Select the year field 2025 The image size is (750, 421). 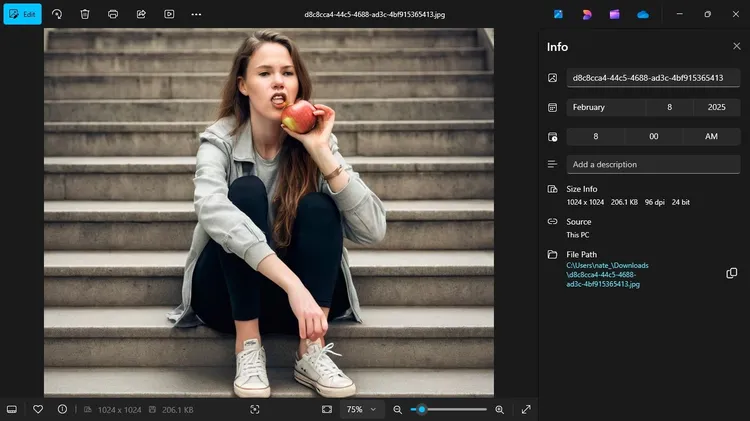[717, 107]
